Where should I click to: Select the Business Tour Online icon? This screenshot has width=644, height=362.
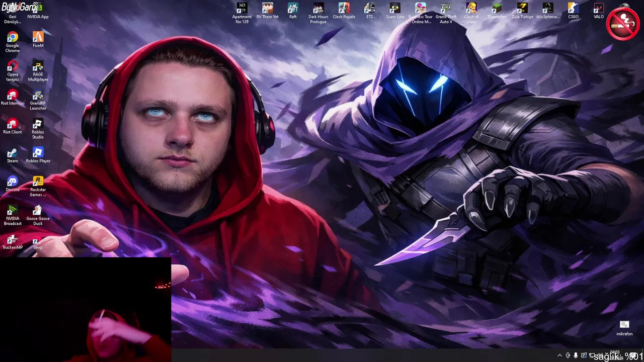(420, 14)
